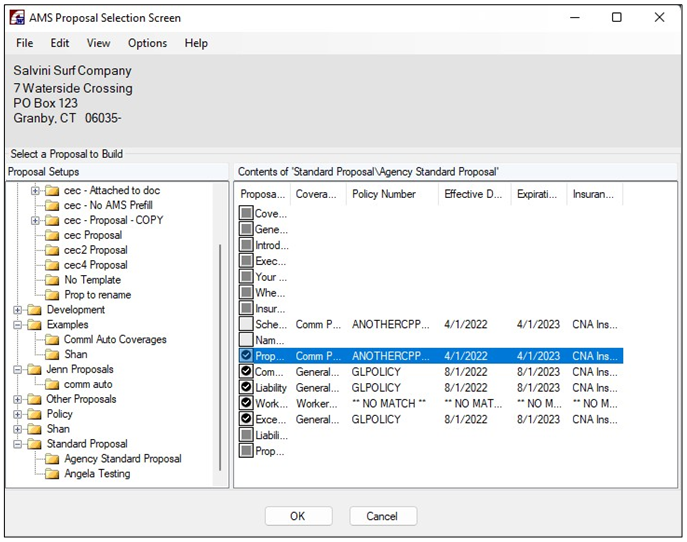
Task: Click the 'cec2 Proposal' folder icon
Action: (x=52, y=250)
